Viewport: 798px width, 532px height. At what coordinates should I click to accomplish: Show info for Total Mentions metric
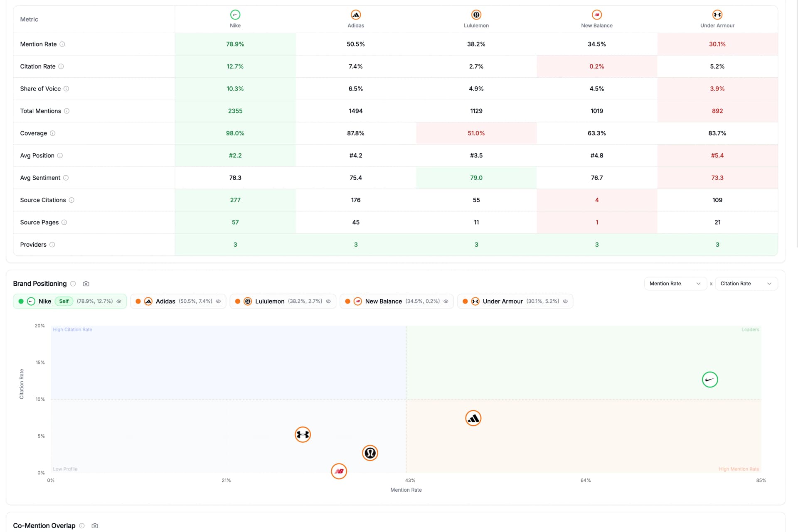coord(67,111)
